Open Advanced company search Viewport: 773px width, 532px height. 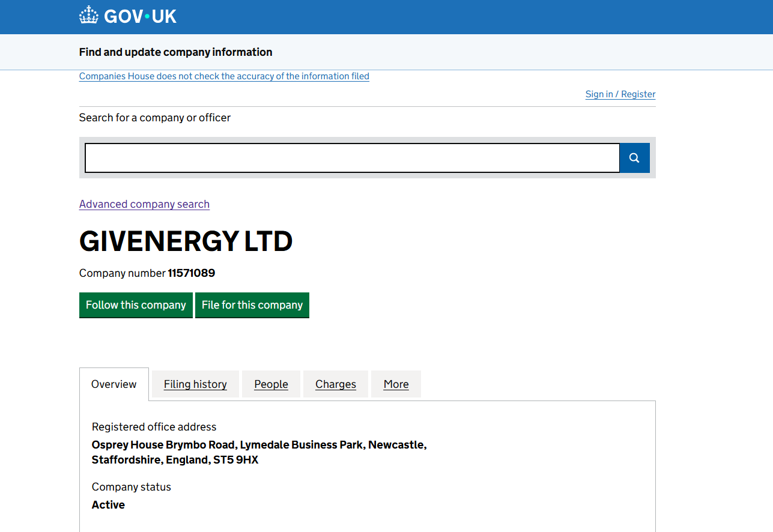coord(144,204)
